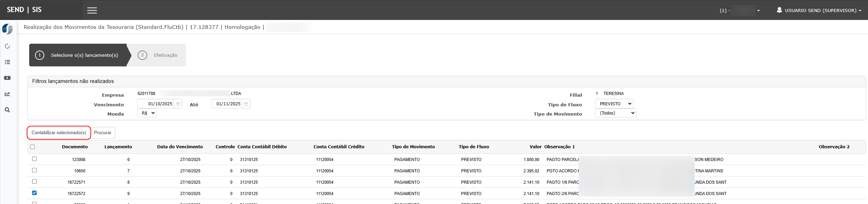The image size is (868, 204).
Task: Click Contabilizar selecionado(s) button
Action: [x=59, y=133]
